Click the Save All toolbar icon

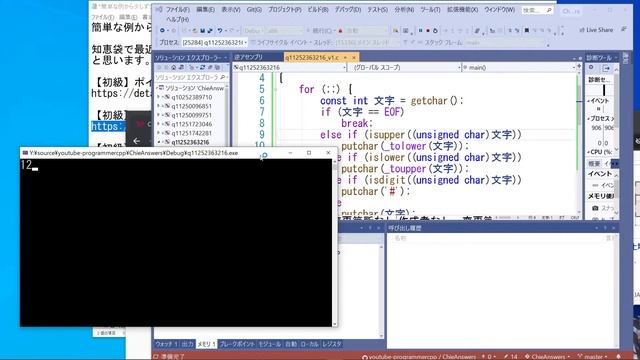tap(210, 31)
